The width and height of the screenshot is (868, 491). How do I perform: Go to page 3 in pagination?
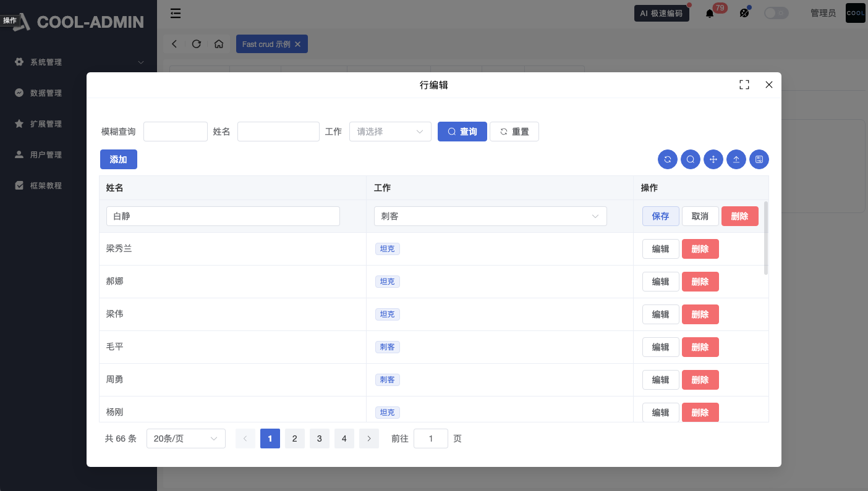click(x=319, y=439)
